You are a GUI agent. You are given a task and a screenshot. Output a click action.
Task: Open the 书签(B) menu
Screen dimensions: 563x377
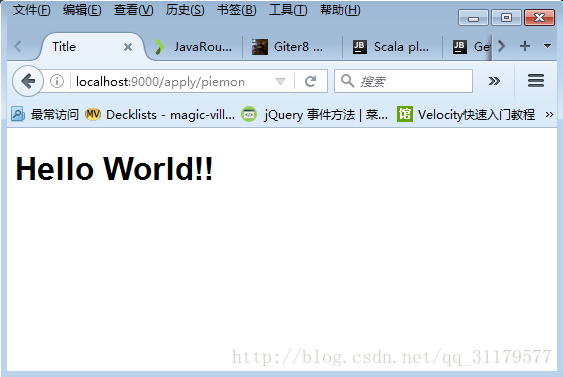pos(237,10)
